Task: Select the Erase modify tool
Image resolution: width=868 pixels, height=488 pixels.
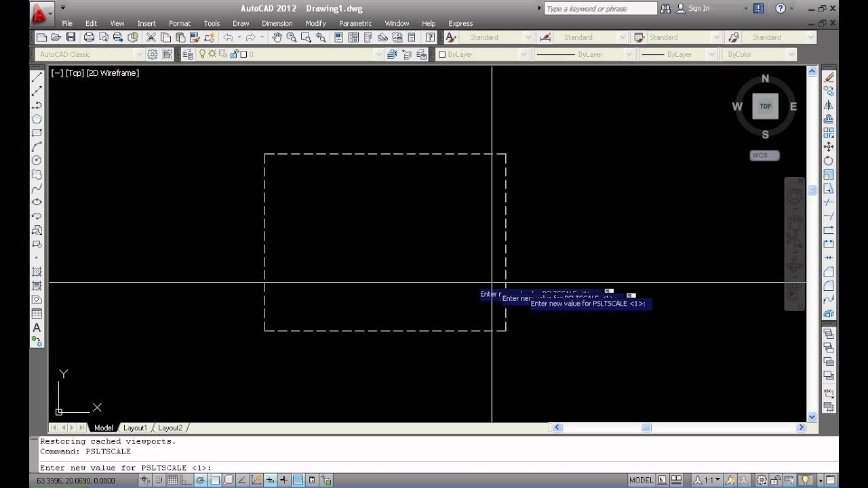Action: (x=829, y=77)
